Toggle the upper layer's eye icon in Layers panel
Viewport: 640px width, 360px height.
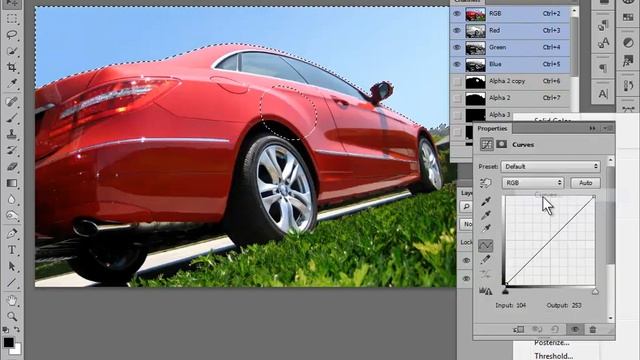click(x=466, y=260)
